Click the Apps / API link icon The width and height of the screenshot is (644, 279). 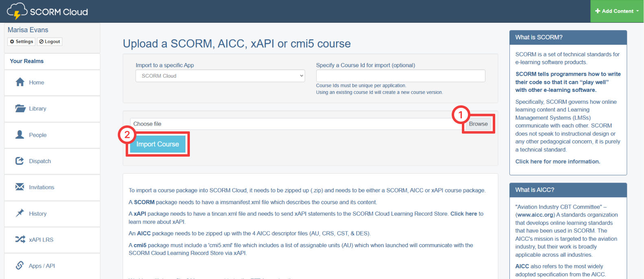coord(20,266)
